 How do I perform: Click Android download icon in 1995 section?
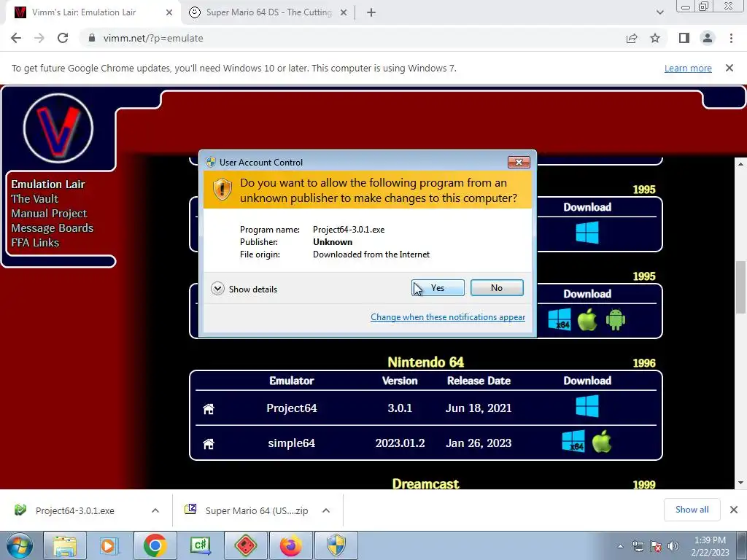[616, 319]
